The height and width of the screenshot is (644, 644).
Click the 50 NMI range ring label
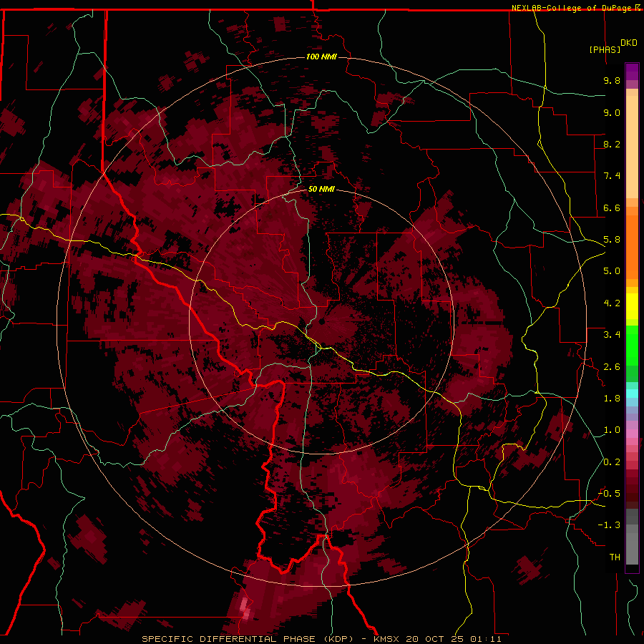[321, 189]
